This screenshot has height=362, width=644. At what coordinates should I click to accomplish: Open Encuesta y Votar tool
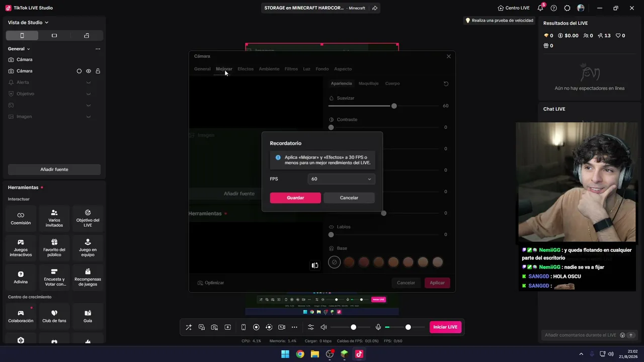[54, 278]
